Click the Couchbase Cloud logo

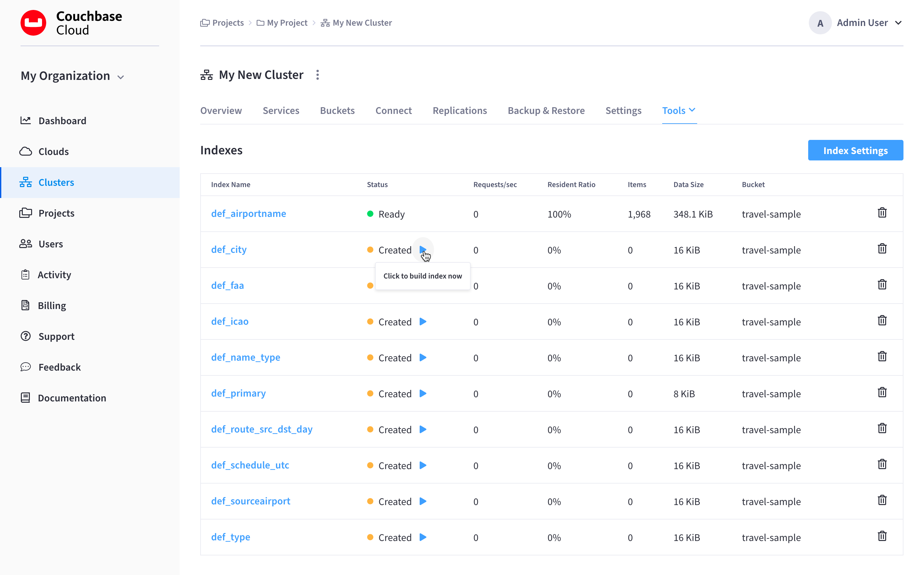point(33,23)
